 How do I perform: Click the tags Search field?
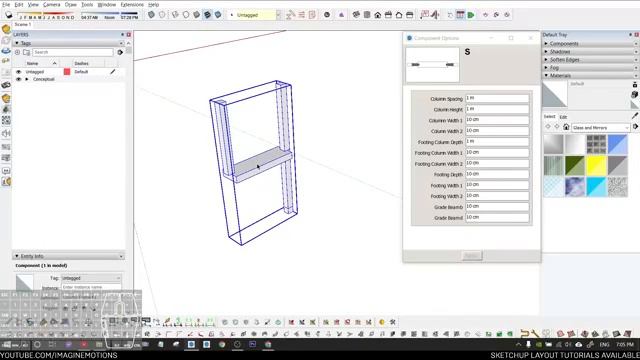73,52
